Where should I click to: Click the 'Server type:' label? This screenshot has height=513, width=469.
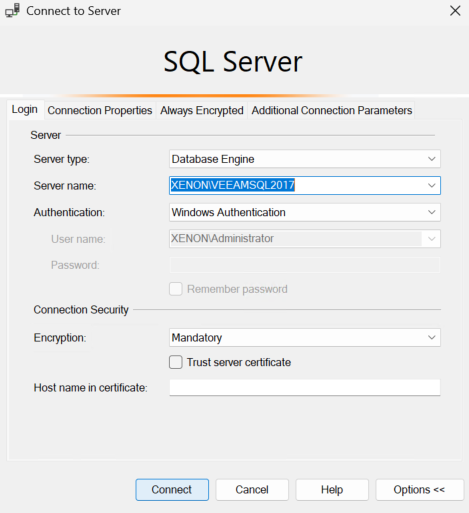[x=61, y=159]
